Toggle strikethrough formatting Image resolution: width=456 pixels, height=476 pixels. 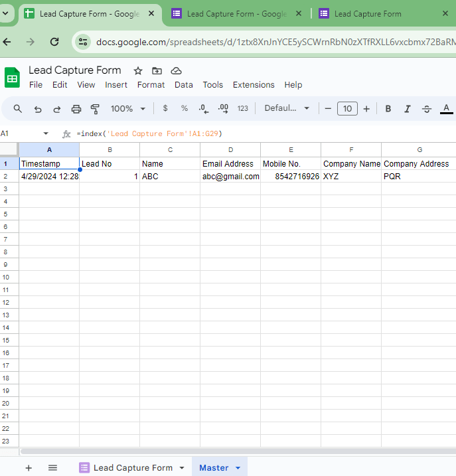click(x=427, y=108)
